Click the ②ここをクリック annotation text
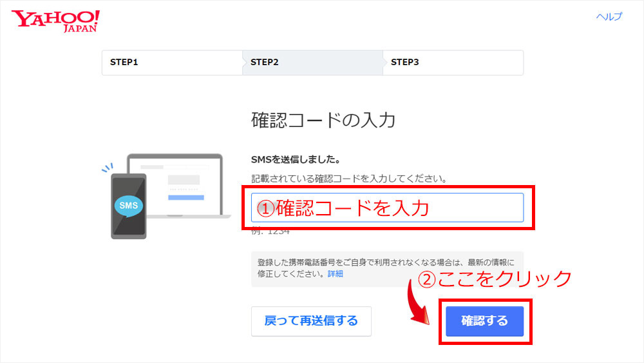The image size is (644, 363). click(495, 279)
